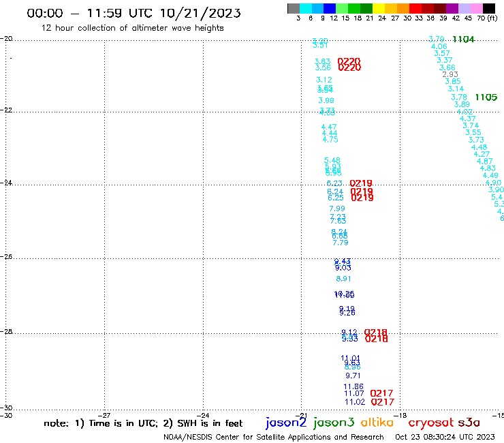Screen dimensions: 504x443
Task: Click the gray wave value 2.93
Action: click(450, 74)
